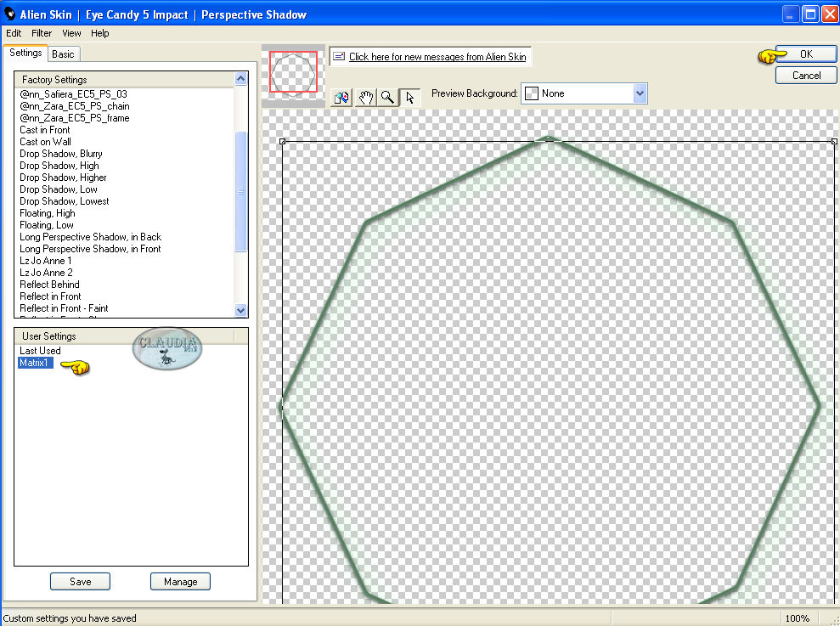Maximize the Perspective Shadow window

point(810,14)
